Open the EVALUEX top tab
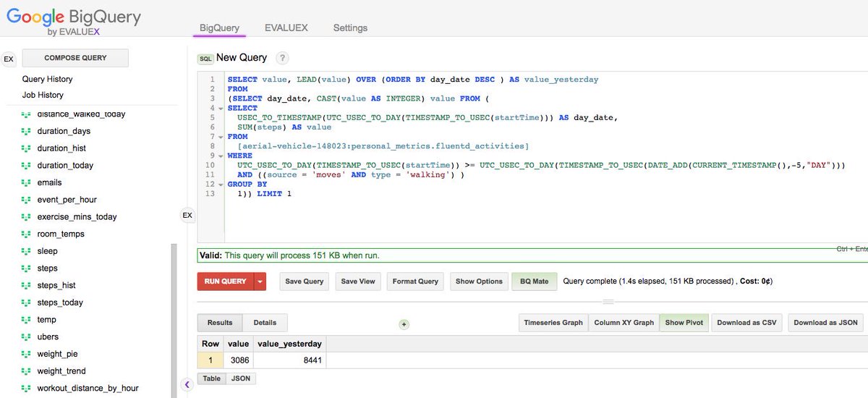Image resolution: width=868 pixels, height=398 pixels. (x=286, y=27)
